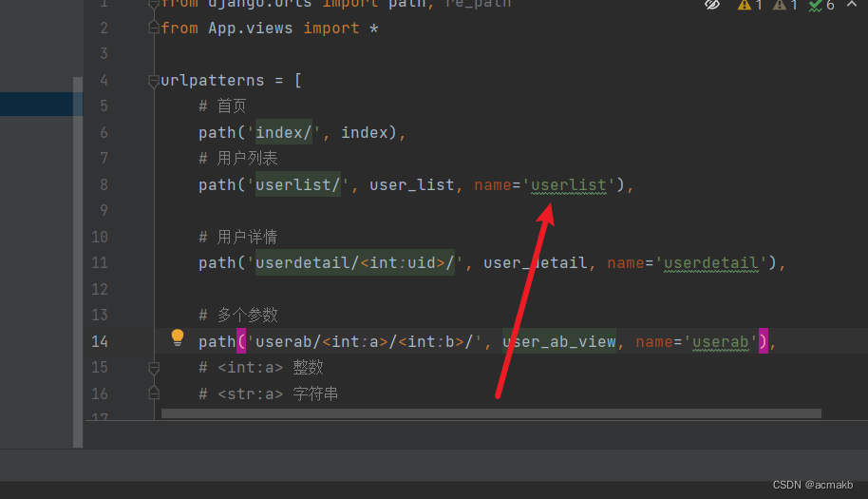Click the weak warning triangle indicator
868x499 pixels.
click(x=785, y=5)
